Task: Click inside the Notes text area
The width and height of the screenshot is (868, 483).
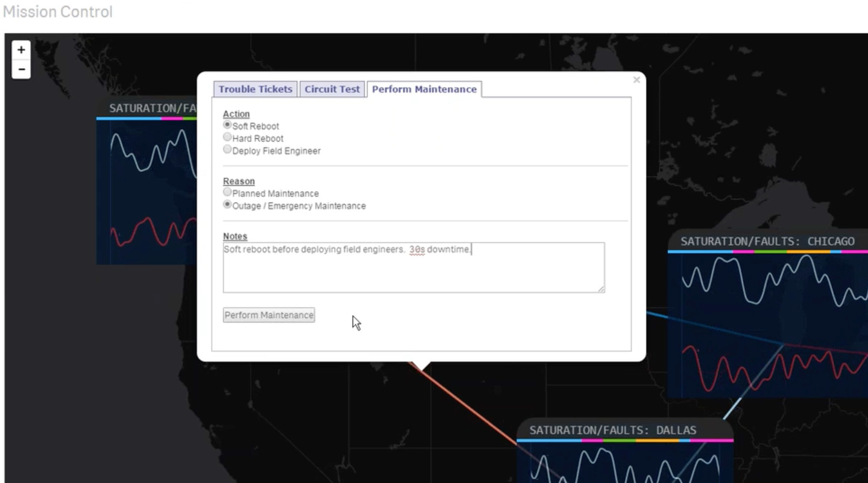Action: 414,271
